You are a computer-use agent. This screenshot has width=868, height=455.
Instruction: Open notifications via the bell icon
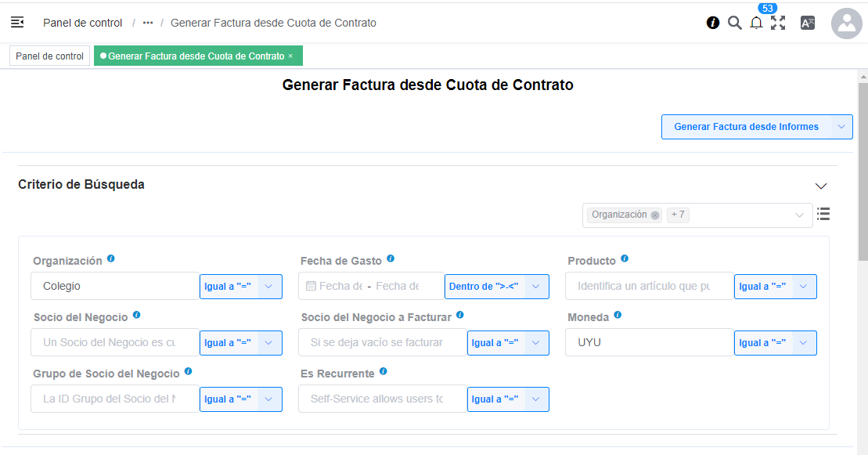pos(756,24)
